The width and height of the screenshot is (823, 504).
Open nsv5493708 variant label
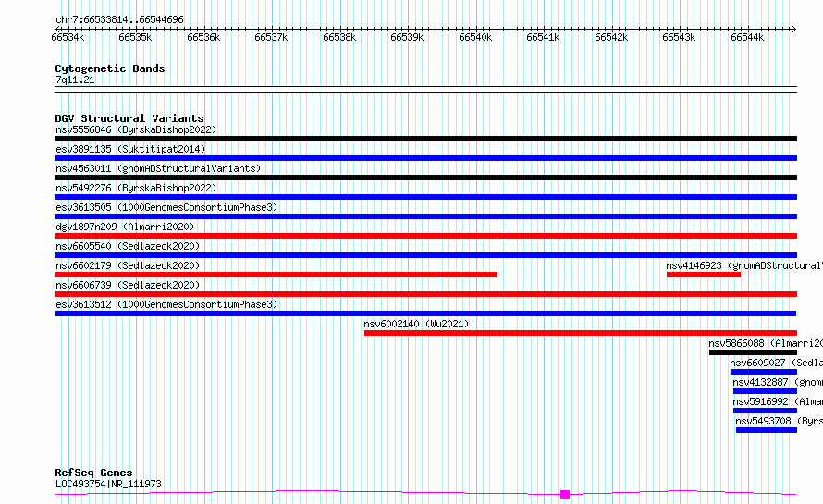click(779, 421)
